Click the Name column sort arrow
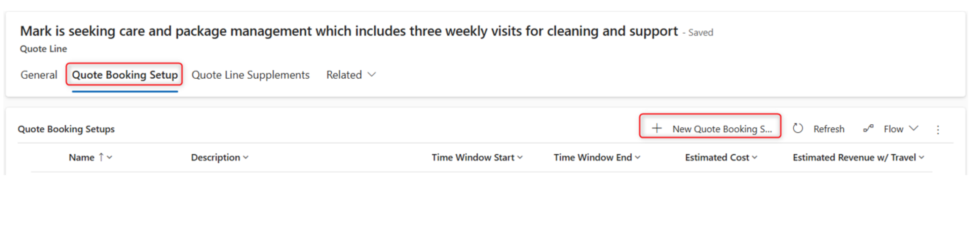The image size is (980, 240). click(101, 157)
